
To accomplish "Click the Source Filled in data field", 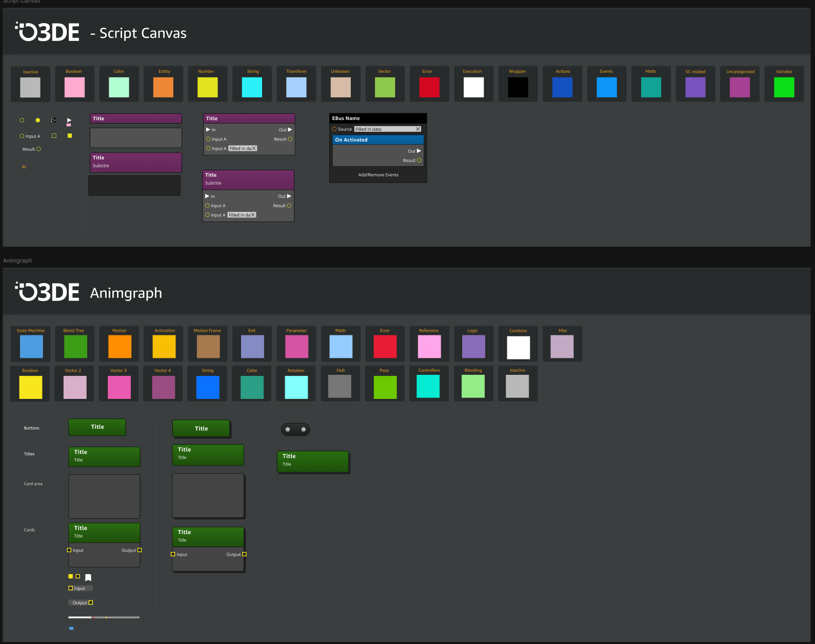I will tap(387, 129).
